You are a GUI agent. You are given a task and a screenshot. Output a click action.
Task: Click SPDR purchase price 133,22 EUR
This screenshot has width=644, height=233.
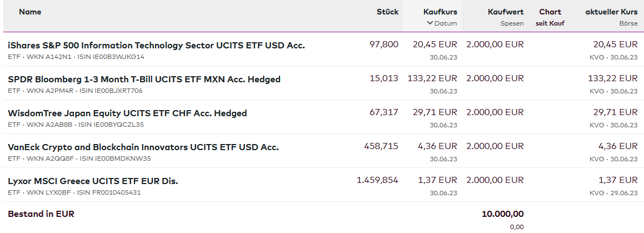coord(432,78)
